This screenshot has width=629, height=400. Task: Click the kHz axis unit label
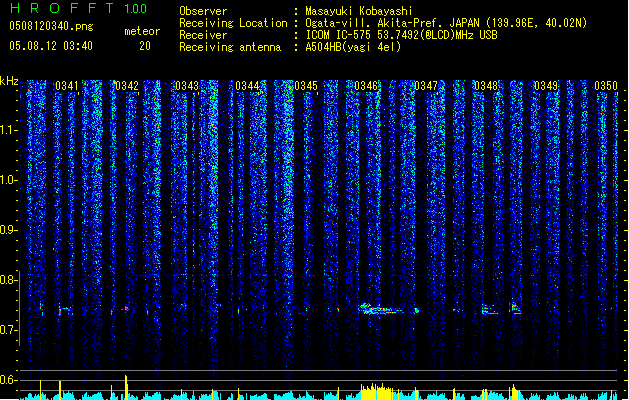point(9,81)
